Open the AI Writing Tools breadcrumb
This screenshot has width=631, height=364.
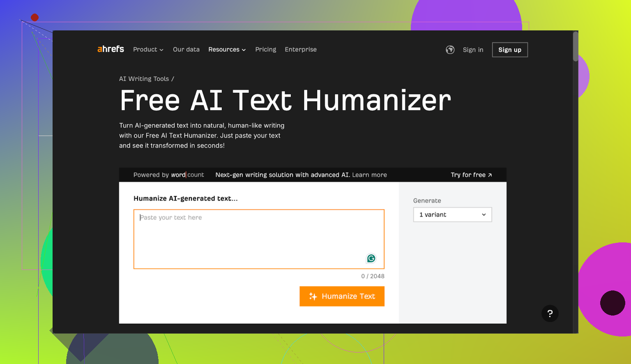coord(144,79)
